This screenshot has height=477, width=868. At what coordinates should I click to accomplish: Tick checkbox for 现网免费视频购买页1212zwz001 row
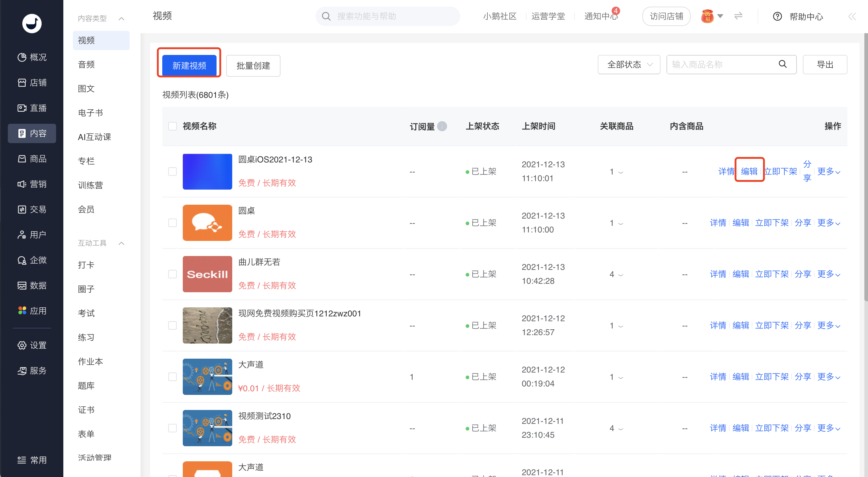[x=172, y=325]
